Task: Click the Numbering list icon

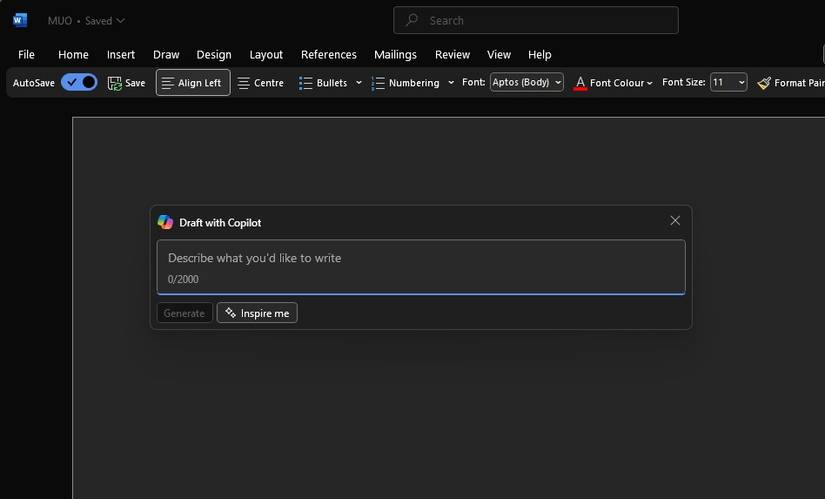Action: [x=378, y=83]
